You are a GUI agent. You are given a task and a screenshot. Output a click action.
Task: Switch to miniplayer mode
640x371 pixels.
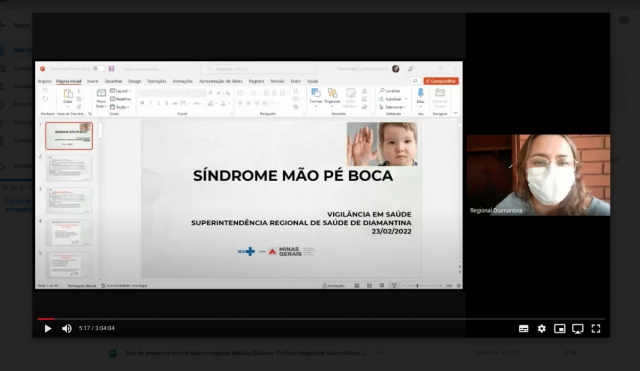pos(560,329)
